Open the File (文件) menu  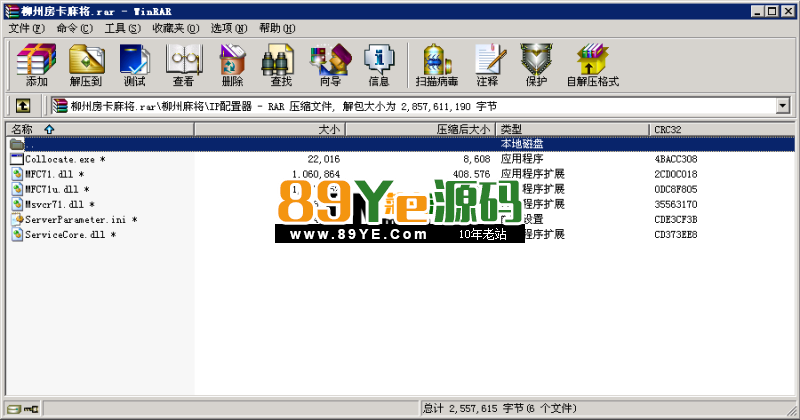click(x=27, y=28)
